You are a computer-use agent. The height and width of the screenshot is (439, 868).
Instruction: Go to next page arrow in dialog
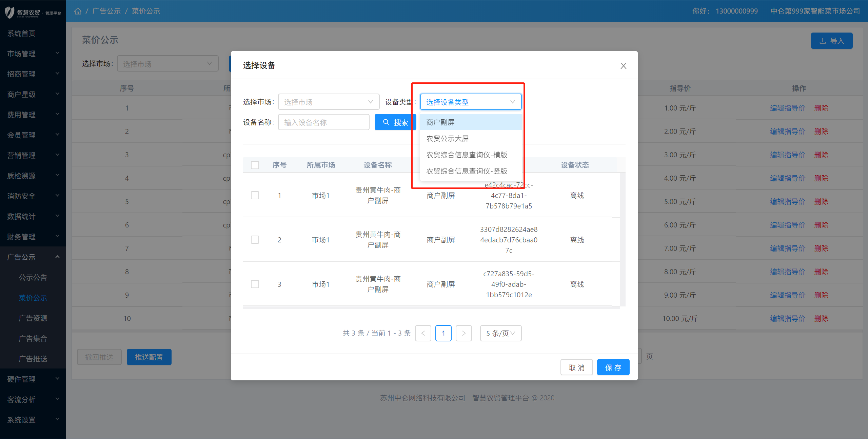click(x=463, y=333)
